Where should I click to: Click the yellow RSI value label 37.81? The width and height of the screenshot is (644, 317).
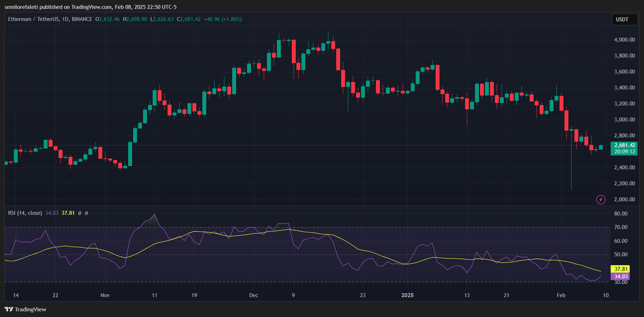(x=621, y=269)
